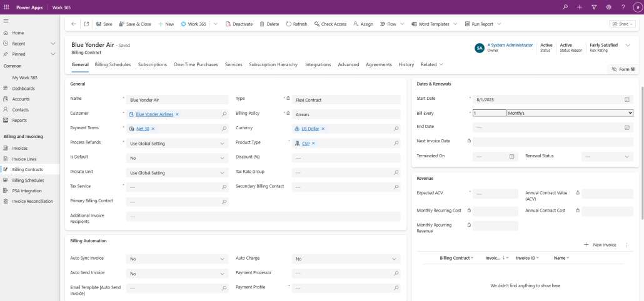Open Renewal Status dropdown
The width and height of the screenshot is (644, 301).
tap(607, 157)
